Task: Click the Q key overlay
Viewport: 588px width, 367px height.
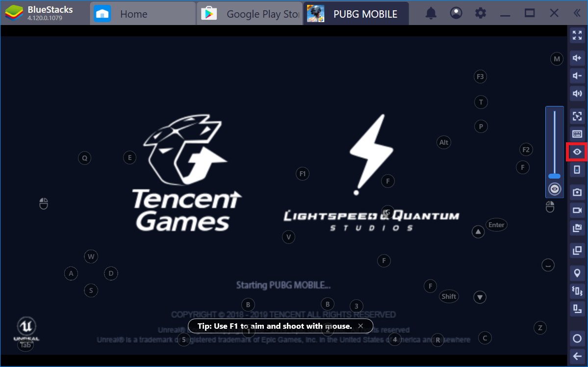Action: (x=84, y=158)
